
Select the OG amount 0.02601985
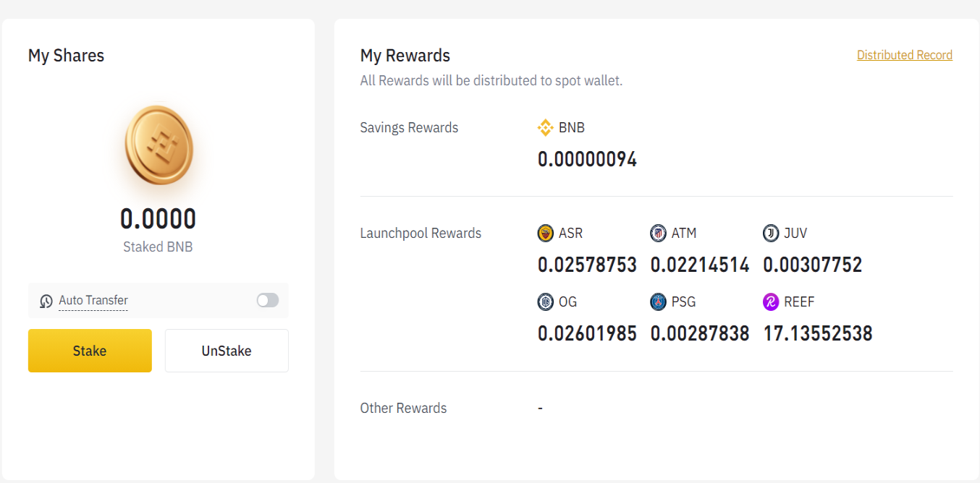point(587,333)
